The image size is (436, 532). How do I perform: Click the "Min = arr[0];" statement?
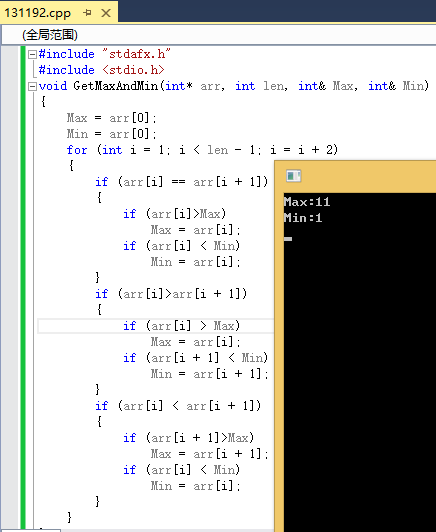(111, 134)
